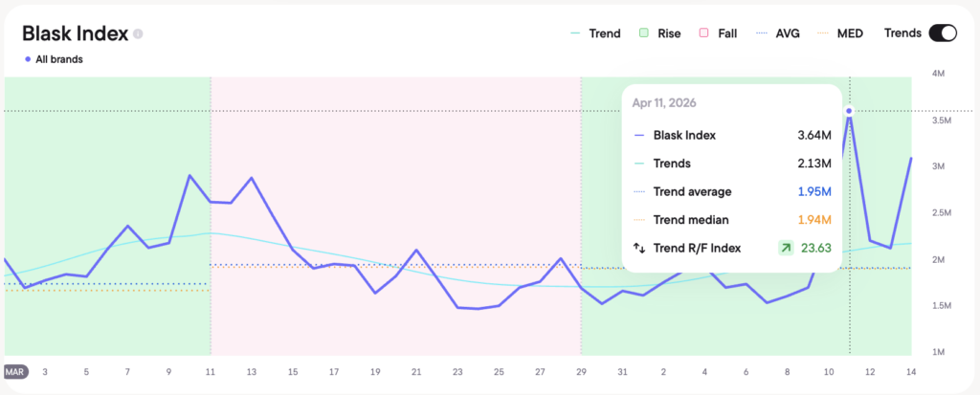Toggle the Trend line legend item
The width and height of the screenshot is (980, 395).
tap(594, 33)
